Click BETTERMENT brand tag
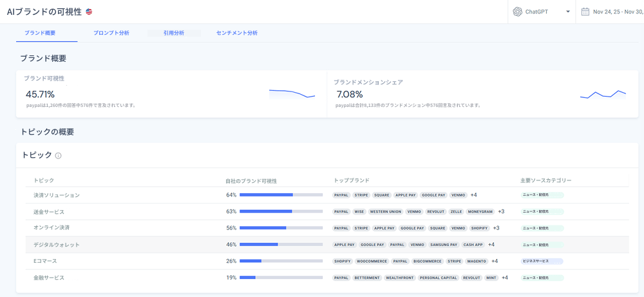This screenshot has width=644, height=297. 367,278
